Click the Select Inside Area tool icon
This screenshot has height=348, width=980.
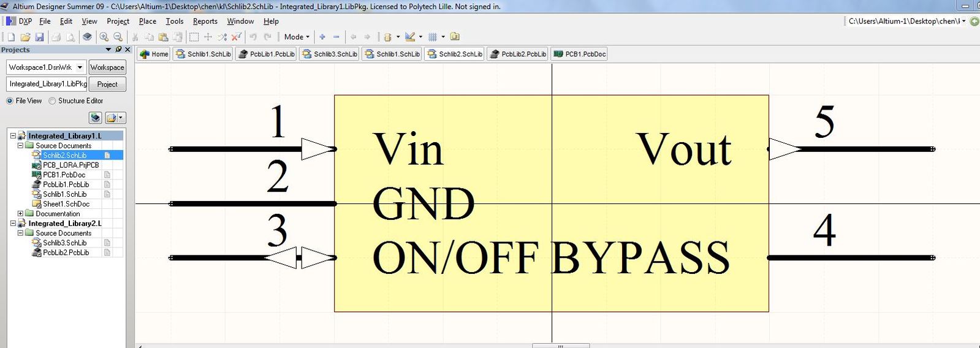(194, 37)
